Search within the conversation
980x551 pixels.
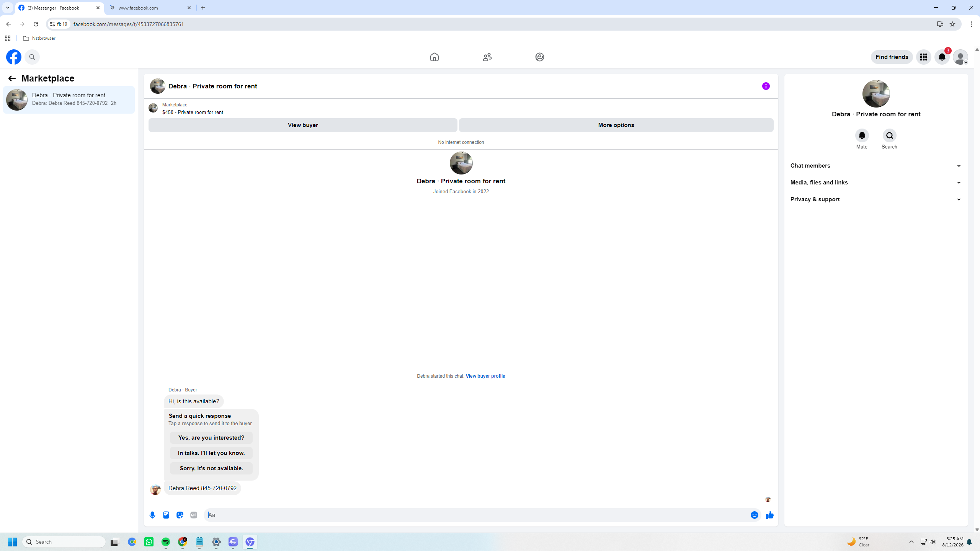click(x=889, y=135)
